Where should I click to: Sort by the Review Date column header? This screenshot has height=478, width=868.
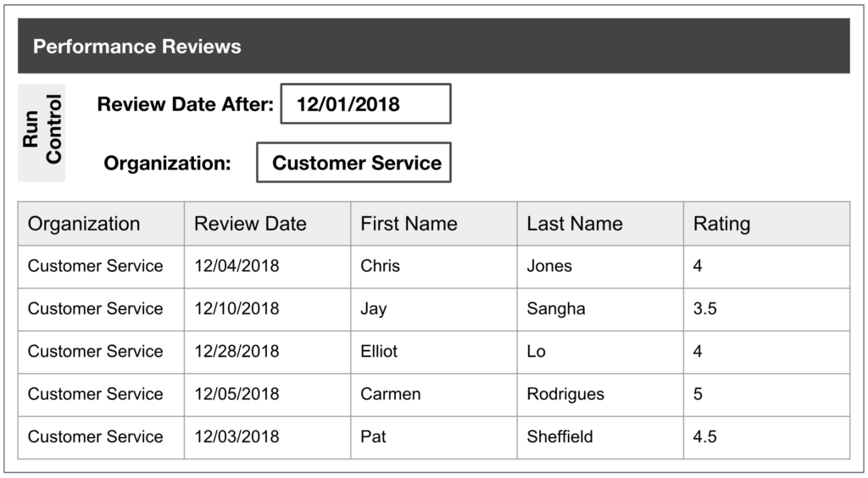click(x=267, y=224)
